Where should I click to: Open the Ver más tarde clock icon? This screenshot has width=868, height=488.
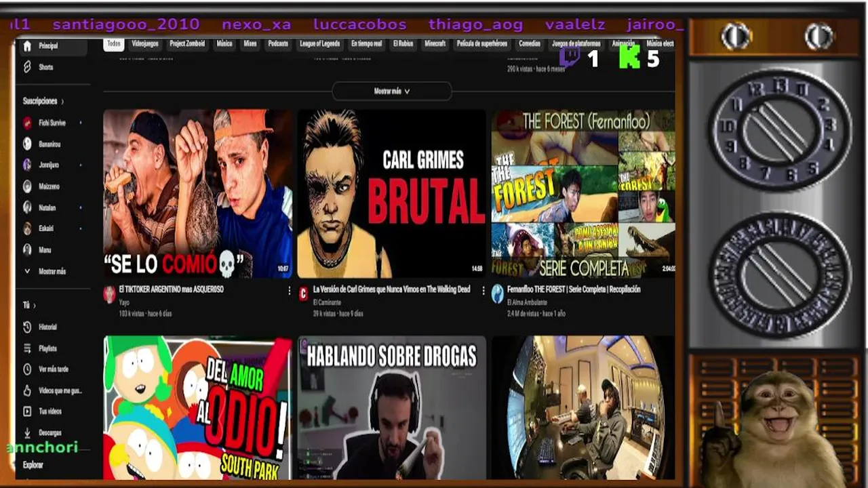point(27,369)
